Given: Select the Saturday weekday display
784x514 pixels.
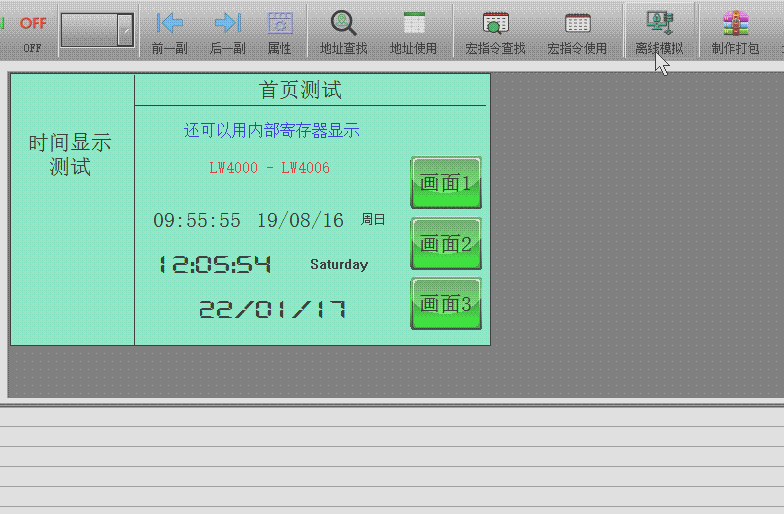Looking at the screenshot, I should (x=339, y=265).
